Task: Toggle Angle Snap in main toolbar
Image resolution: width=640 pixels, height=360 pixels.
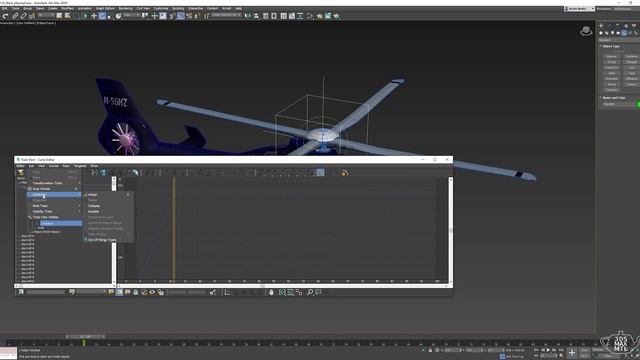Action: [181, 16]
